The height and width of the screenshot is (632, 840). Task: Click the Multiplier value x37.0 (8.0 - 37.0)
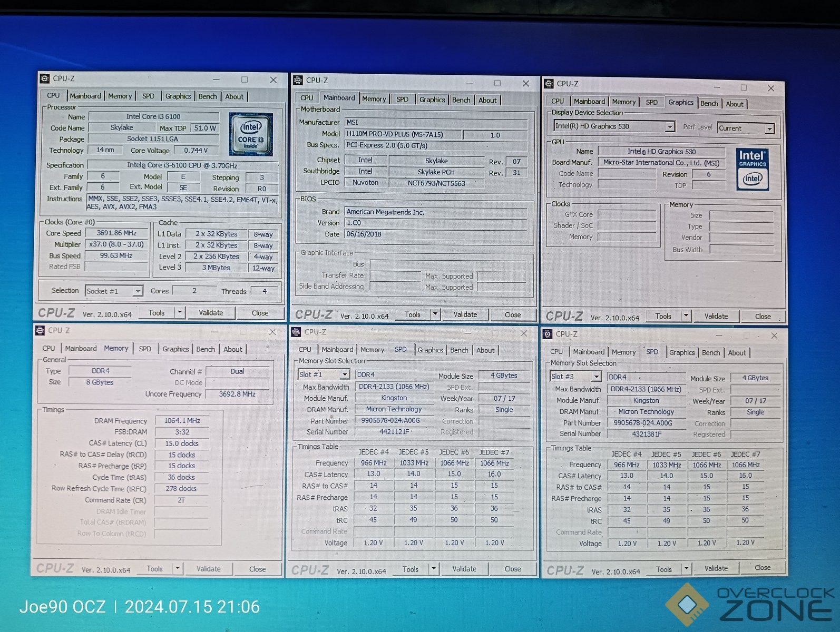click(x=116, y=244)
